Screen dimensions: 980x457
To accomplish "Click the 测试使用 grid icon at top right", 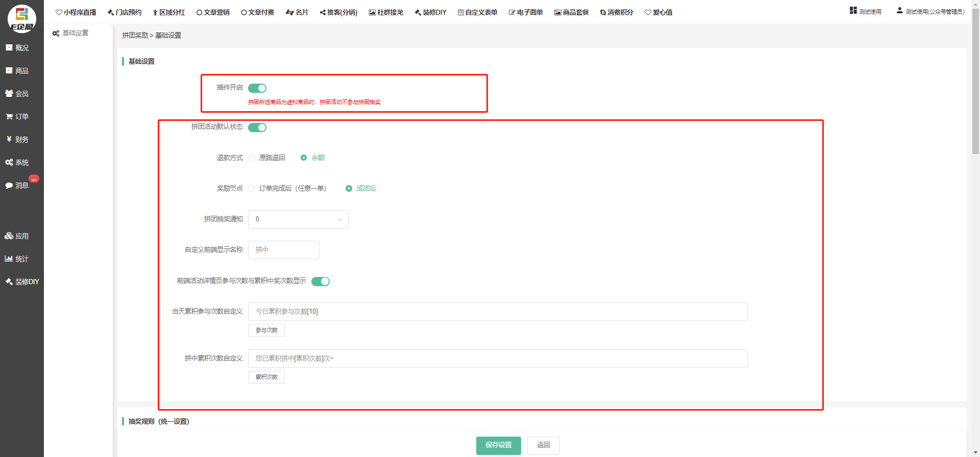I will (x=853, y=11).
